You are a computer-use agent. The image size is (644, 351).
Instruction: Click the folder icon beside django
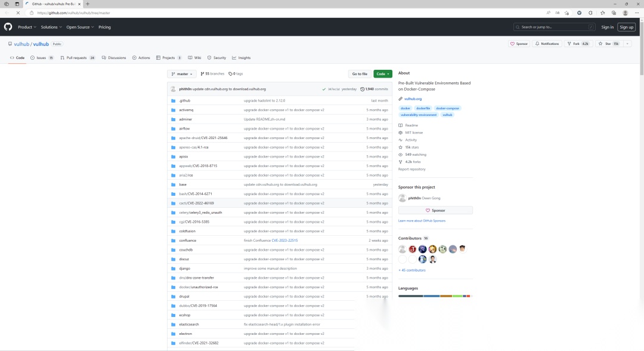click(x=173, y=269)
